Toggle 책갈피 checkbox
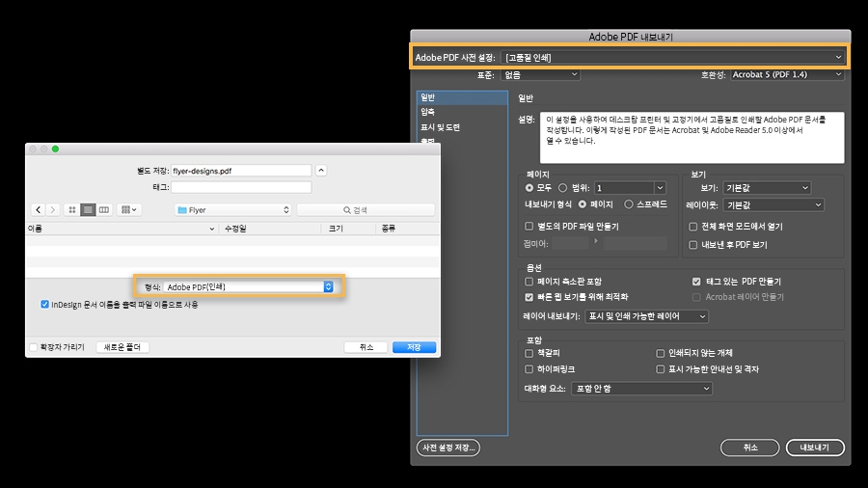The image size is (868, 488). [x=529, y=353]
